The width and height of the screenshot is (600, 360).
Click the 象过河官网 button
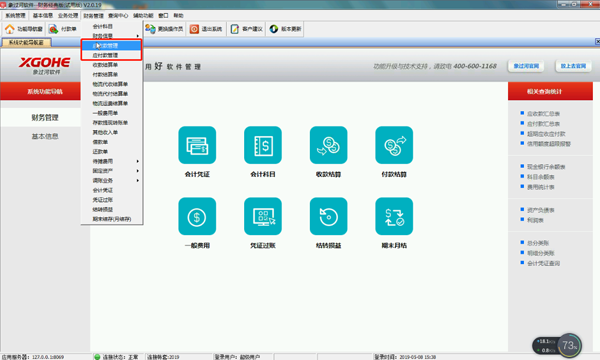526,66
